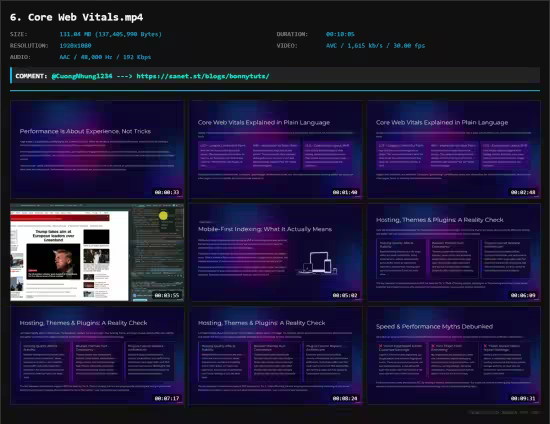
Task: Click the title '6. Core Web Vitals.mp4'
Action: [76, 17]
